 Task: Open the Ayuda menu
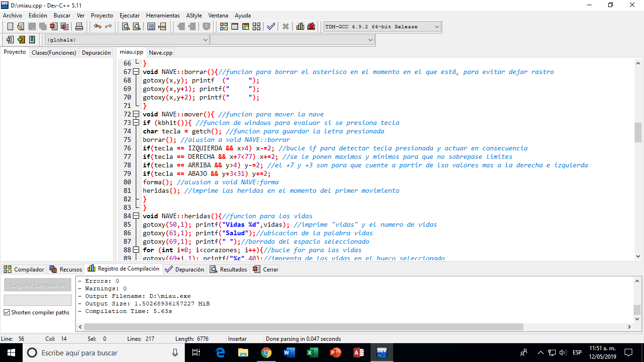click(243, 16)
